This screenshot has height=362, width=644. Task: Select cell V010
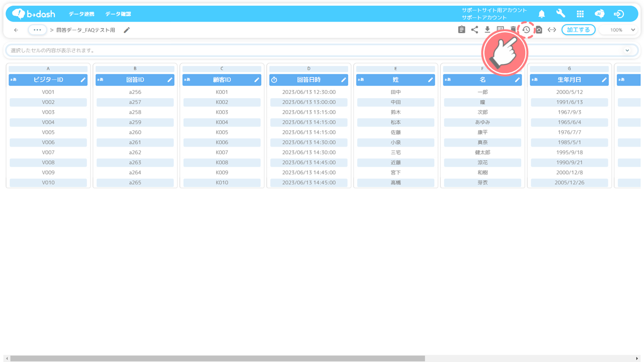pyautogui.click(x=48, y=183)
